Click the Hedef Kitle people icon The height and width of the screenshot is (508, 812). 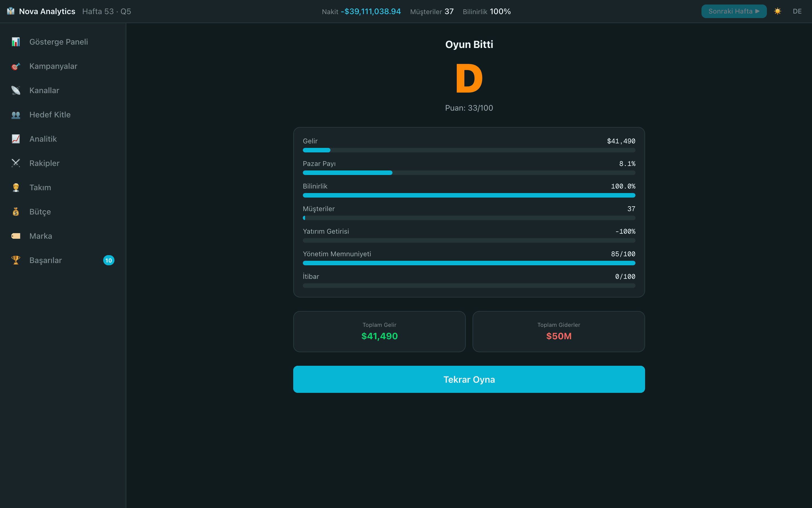tap(16, 115)
